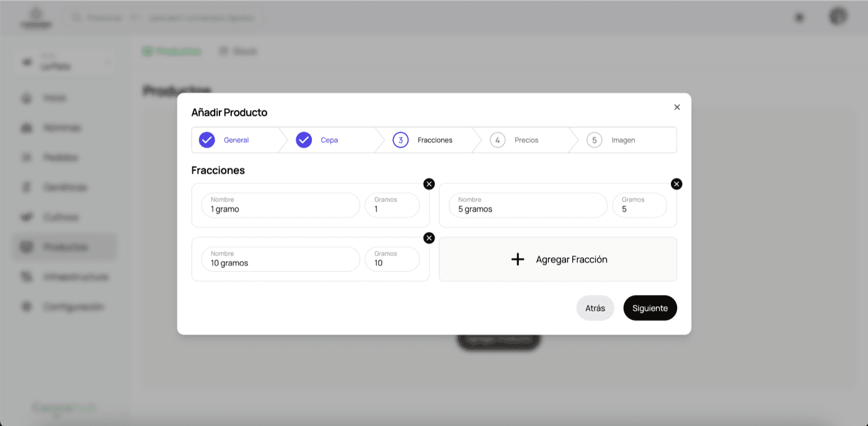Continue with the Siguiente button
This screenshot has width=868, height=426.
pos(650,308)
